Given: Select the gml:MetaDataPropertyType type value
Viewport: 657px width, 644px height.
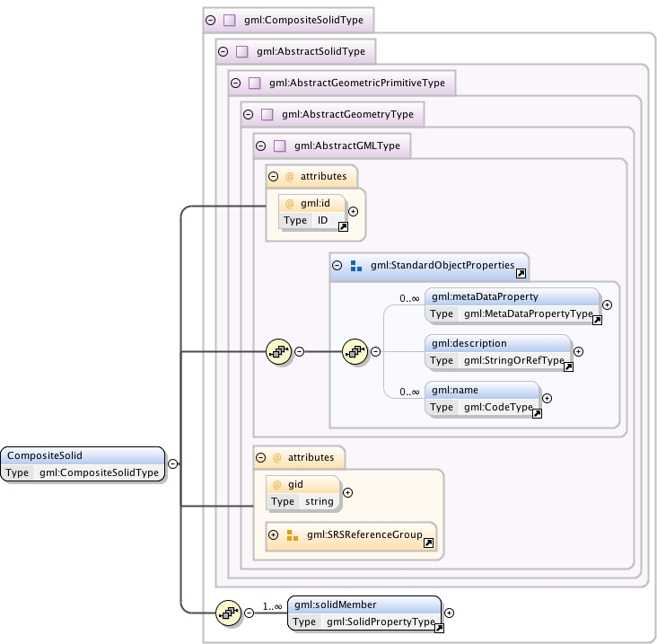Looking at the screenshot, I should [529, 314].
